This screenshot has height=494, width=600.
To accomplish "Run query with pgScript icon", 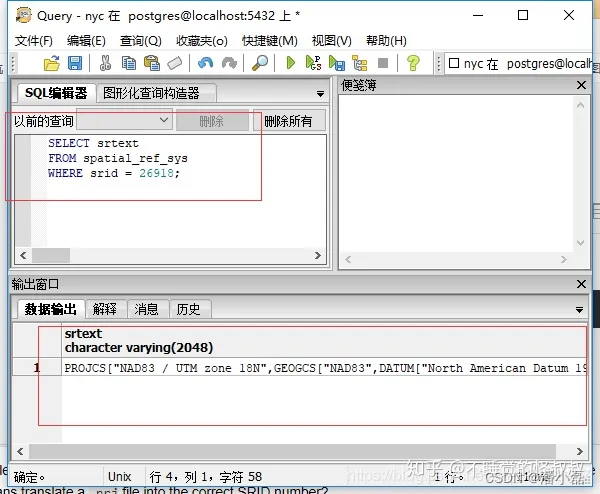I will coord(313,63).
